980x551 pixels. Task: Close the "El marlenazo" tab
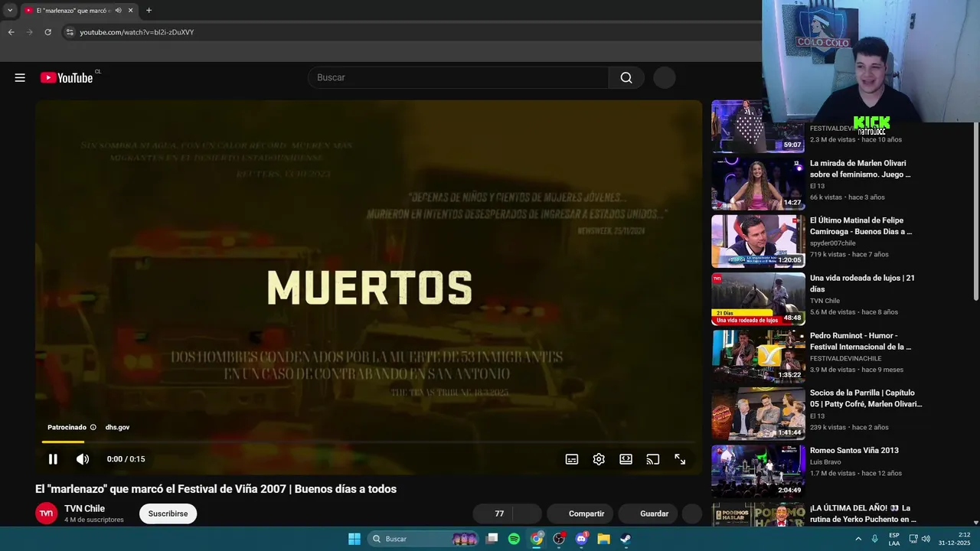[130, 11]
